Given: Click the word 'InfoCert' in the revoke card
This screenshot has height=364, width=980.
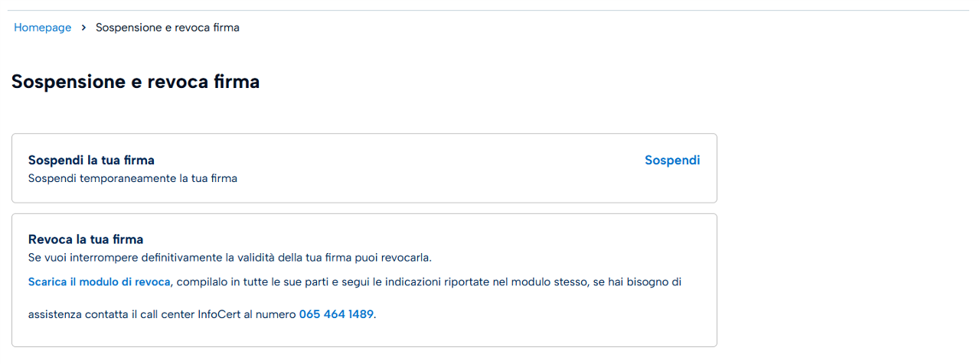Looking at the screenshot, I should 219,314.
